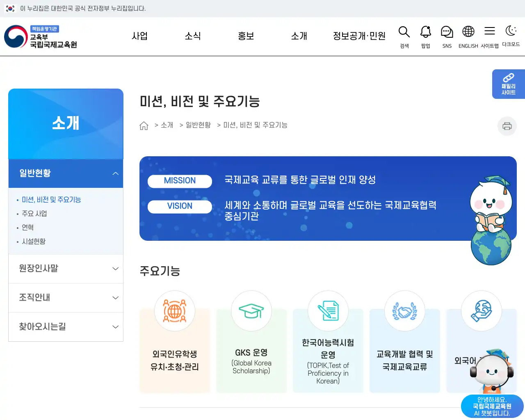Click the VISION label pill
This screenshot has width=525, height=420.
pyautogui.click(x=180, y=206)
